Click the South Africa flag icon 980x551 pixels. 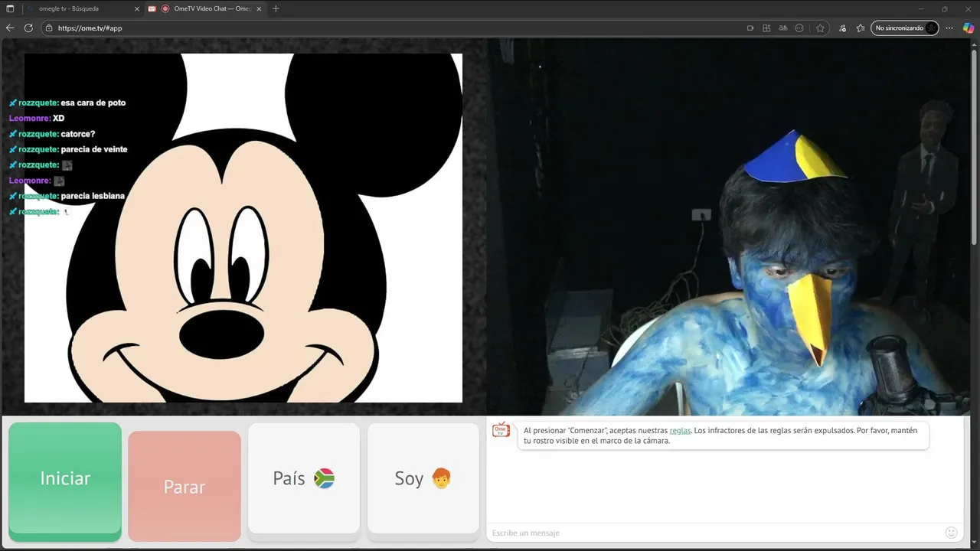[325, 479]
